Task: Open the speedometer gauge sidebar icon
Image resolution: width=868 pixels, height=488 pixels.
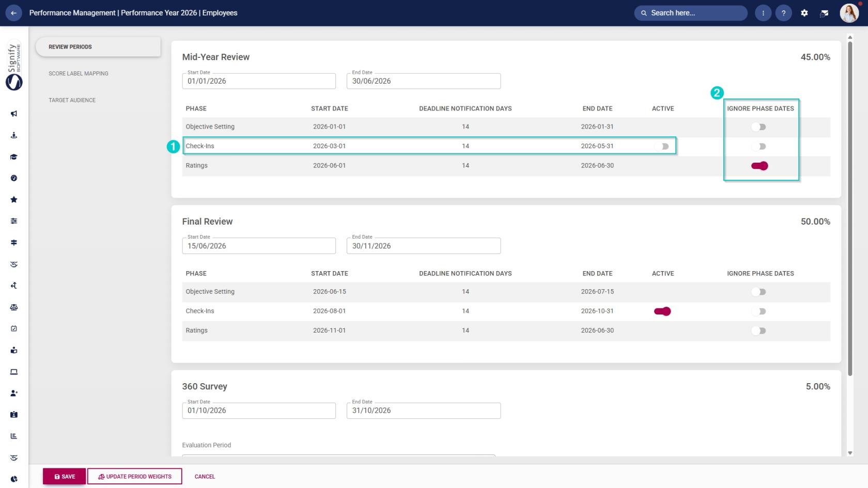Action: click(x=14, y=178)
